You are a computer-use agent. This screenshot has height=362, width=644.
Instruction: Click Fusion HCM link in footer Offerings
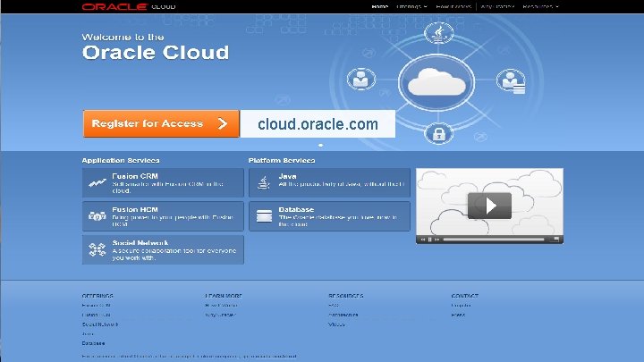coord(96,315)
